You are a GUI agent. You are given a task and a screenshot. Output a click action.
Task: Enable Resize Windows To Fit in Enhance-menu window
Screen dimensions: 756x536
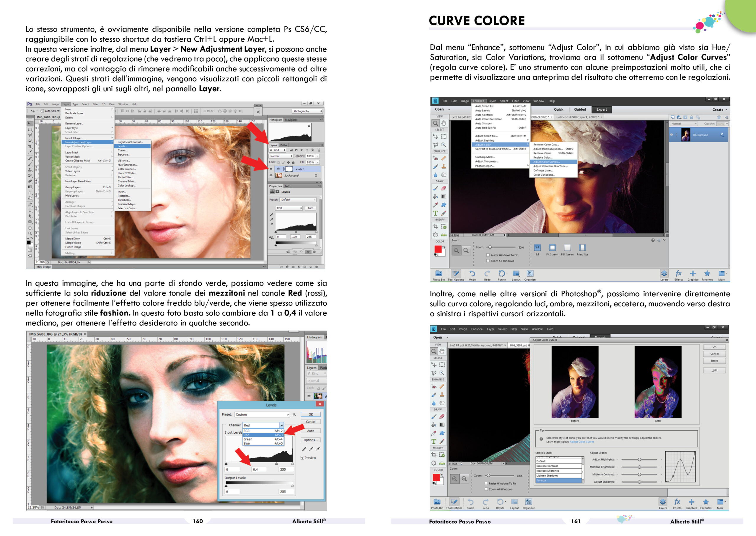[488, 255]
